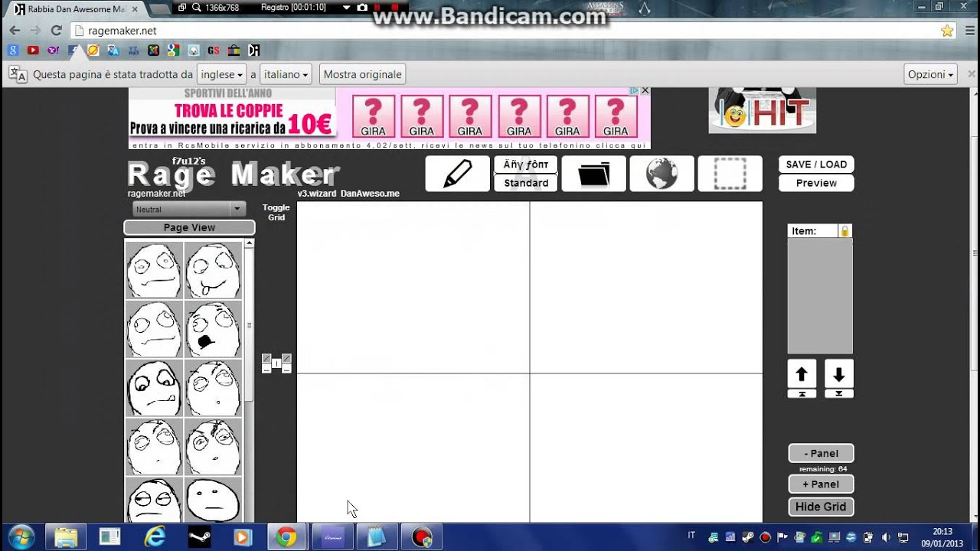Select the Rabbia Dan Awesome tab
The height and width of the screenshot is (551, 980).
point(74,9)
